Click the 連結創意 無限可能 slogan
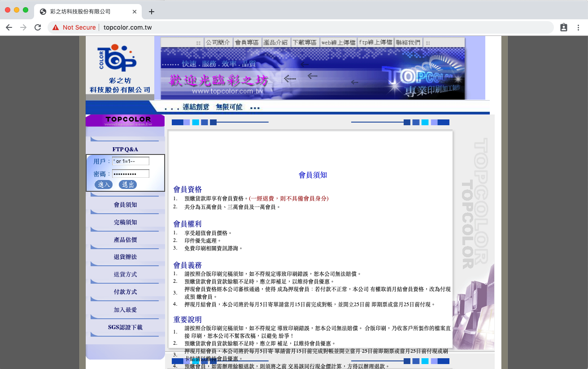Image resolution: width=588 pixels, height=369 pixels. click(212, 107)
